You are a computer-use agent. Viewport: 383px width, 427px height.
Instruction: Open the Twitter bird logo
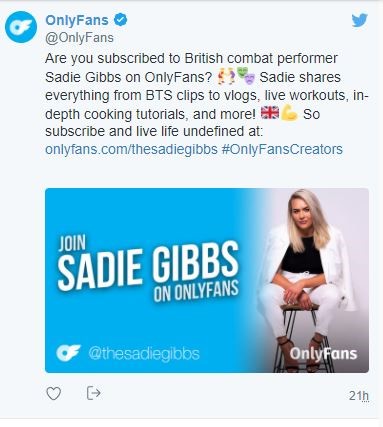pos(360,20)
